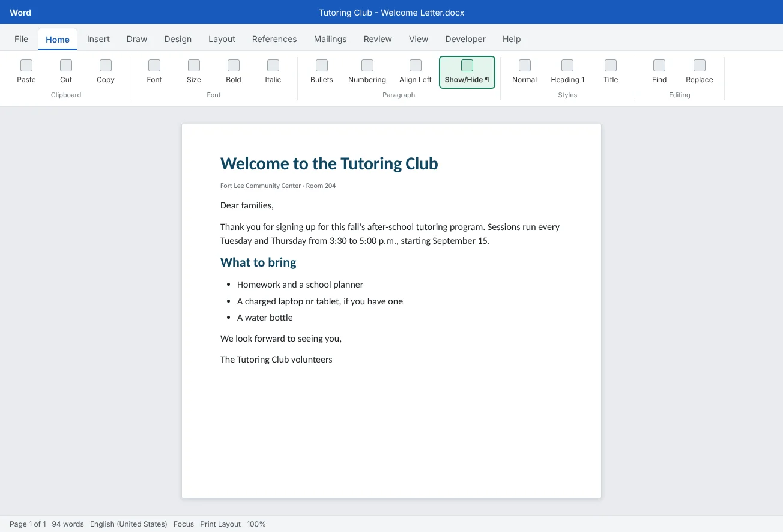Switch to the Layout tab
Screen dimensions: 783x532
222,39
